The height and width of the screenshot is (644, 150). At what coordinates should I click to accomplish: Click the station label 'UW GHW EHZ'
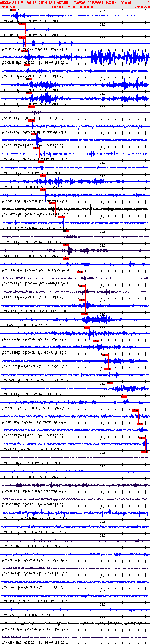(x=11, y=187)
